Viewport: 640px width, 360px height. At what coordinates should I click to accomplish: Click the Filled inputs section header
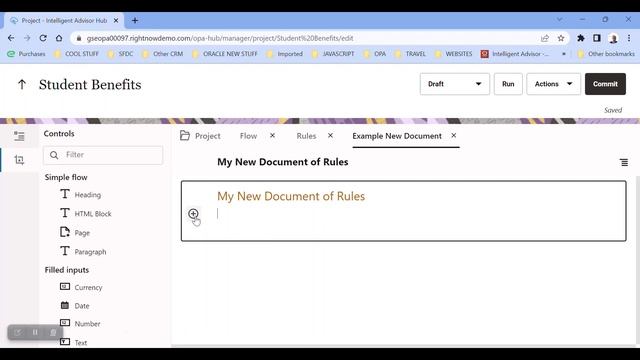(67, 270)
